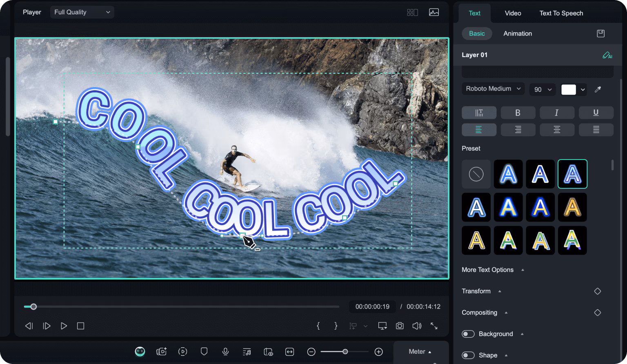Open the Full Quality dropdown
The image size is (627, 364).
point(82,12)
